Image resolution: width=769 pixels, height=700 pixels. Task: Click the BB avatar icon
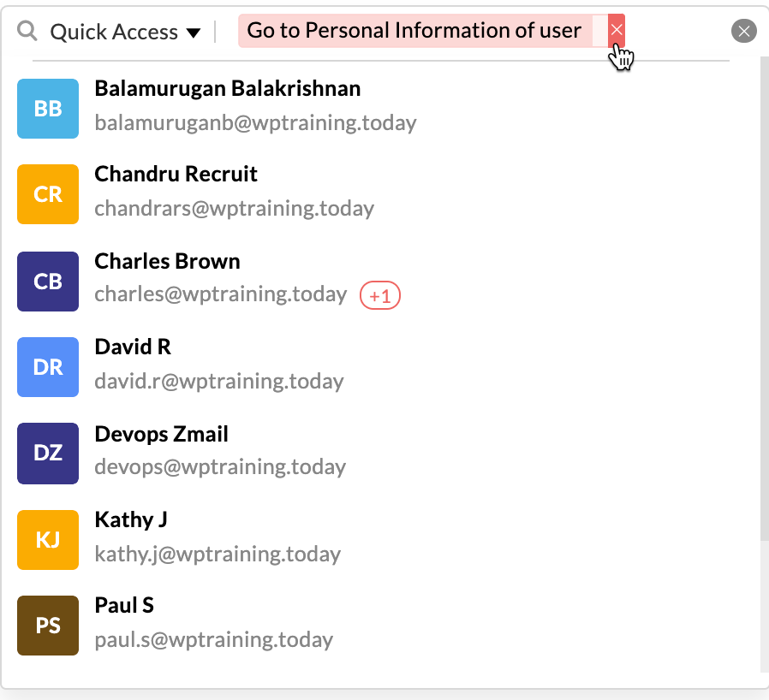coord(48,109)
